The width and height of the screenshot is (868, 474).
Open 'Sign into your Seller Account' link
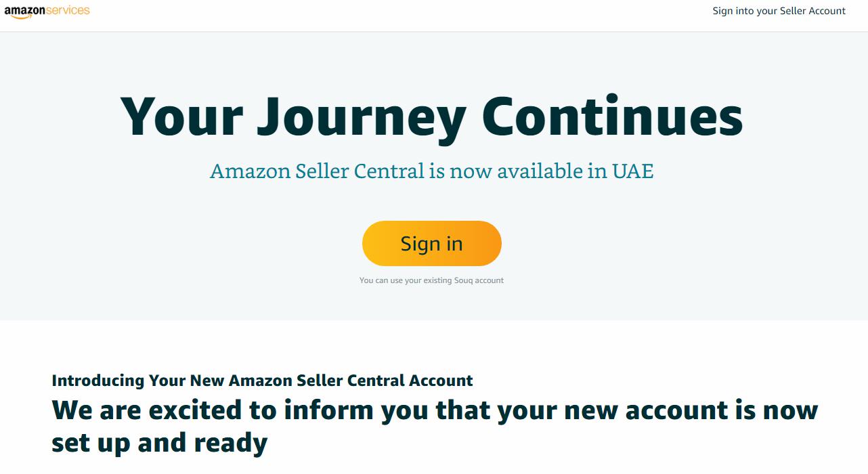(779, 11)
